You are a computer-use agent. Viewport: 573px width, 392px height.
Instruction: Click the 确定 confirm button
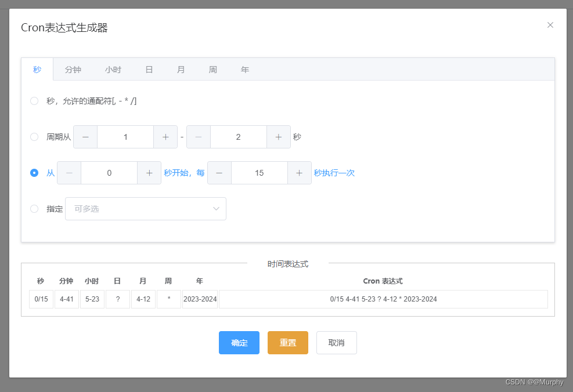click(x=239, y=343)
